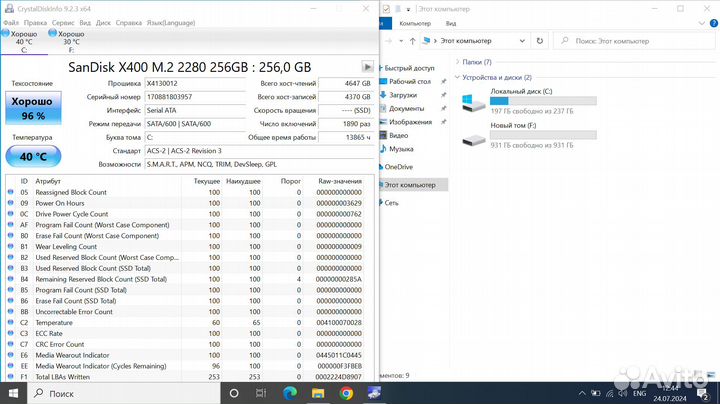This screenshot has height=404, width=720.
Task: Open the recent locations dropdown arrow
Action: coord(401,41)
